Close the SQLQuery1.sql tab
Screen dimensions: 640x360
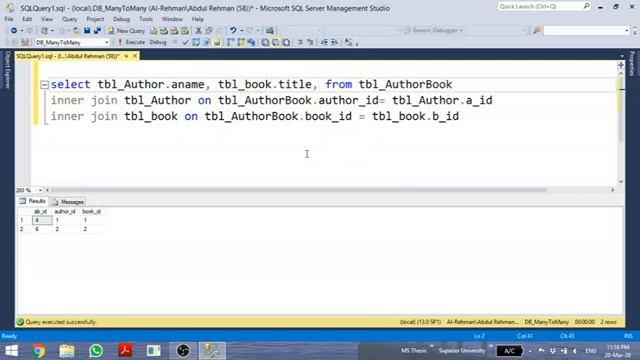click(135, 56)
